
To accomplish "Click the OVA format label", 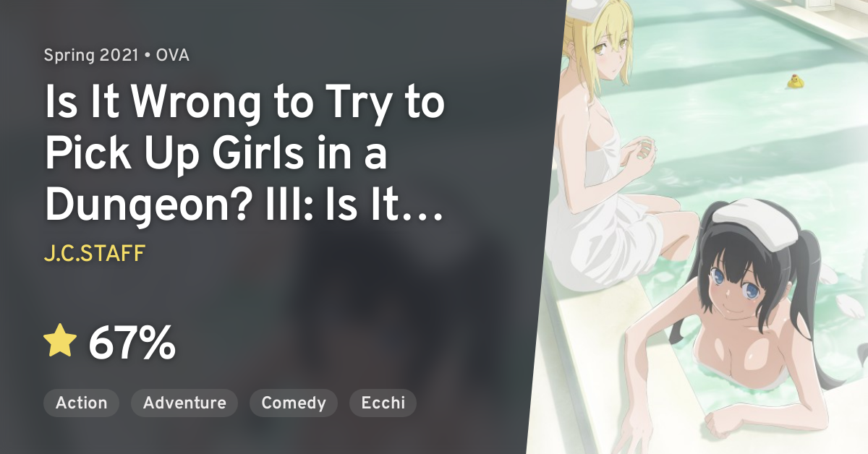I will 173,55.
